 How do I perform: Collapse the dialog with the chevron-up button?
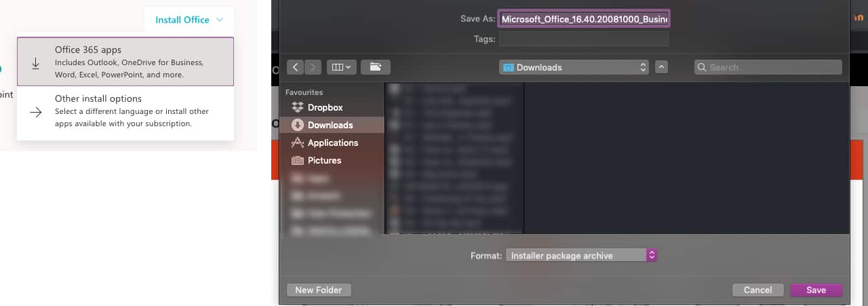point(662,67)
